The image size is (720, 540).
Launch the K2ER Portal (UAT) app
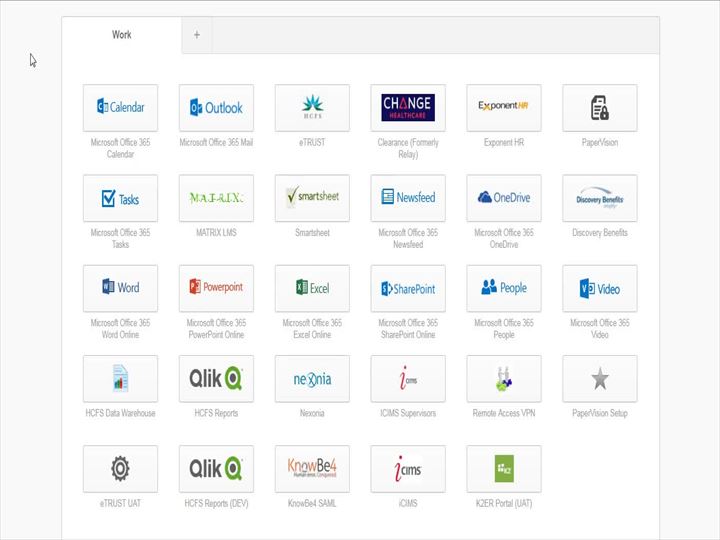pyautogui.click(x=504, y=468)
